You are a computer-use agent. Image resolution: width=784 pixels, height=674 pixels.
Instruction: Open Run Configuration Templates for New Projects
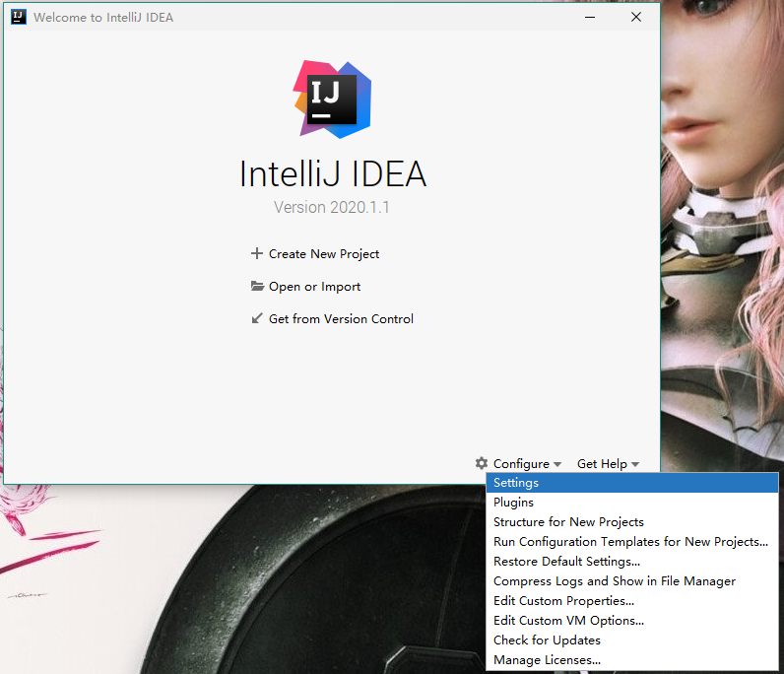coord(632,542)
